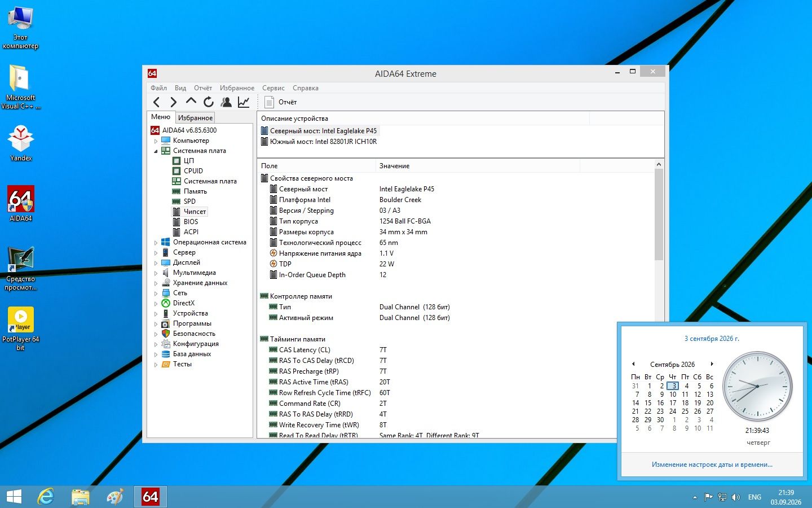
Task: Expand the Хранение данных tree node
Action: pyautogui.click(x=156, y=283)
